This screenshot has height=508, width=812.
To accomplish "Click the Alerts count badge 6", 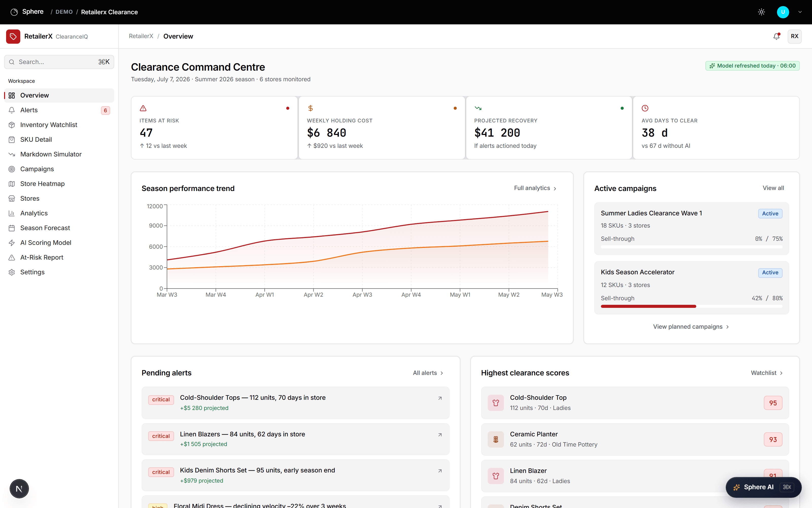I will click(x=105, y=110).
